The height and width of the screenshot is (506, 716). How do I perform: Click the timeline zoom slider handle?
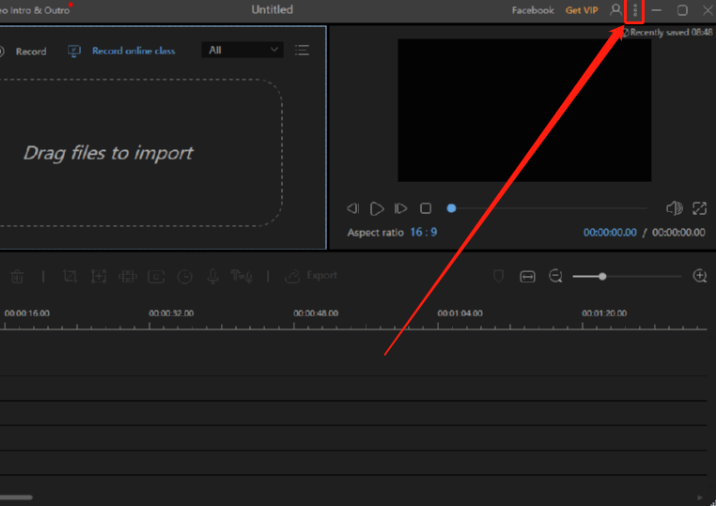pos(602,276)
